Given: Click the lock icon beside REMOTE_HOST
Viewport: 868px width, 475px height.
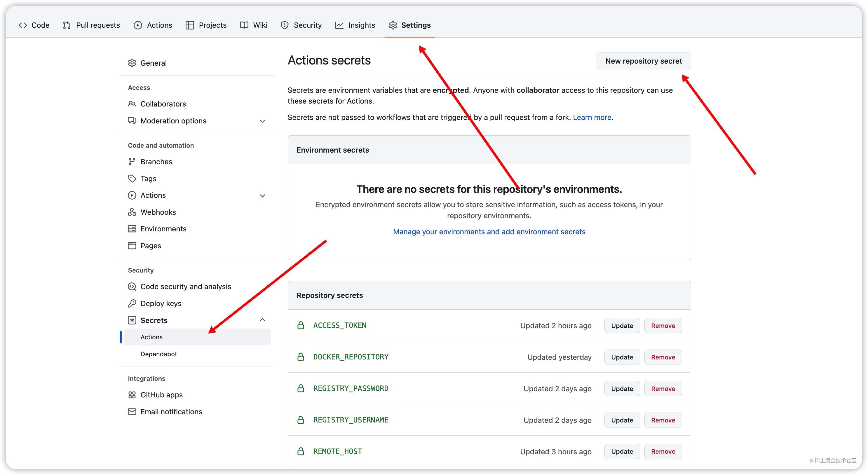Looking at the screenshot, I should point(301,451).
